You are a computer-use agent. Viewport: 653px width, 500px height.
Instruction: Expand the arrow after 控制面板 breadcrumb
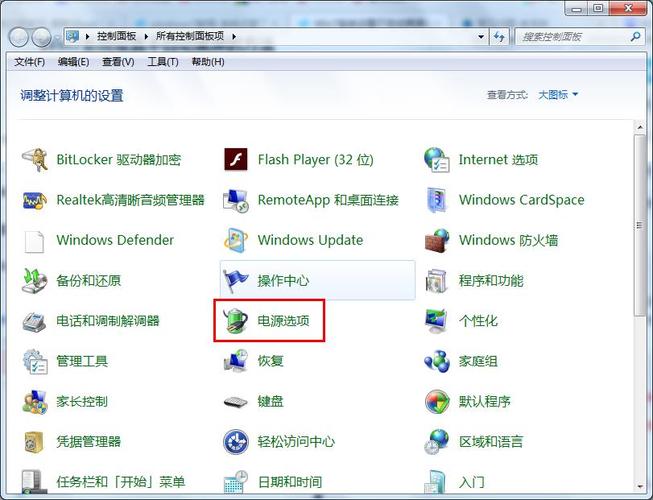(146, 37)
